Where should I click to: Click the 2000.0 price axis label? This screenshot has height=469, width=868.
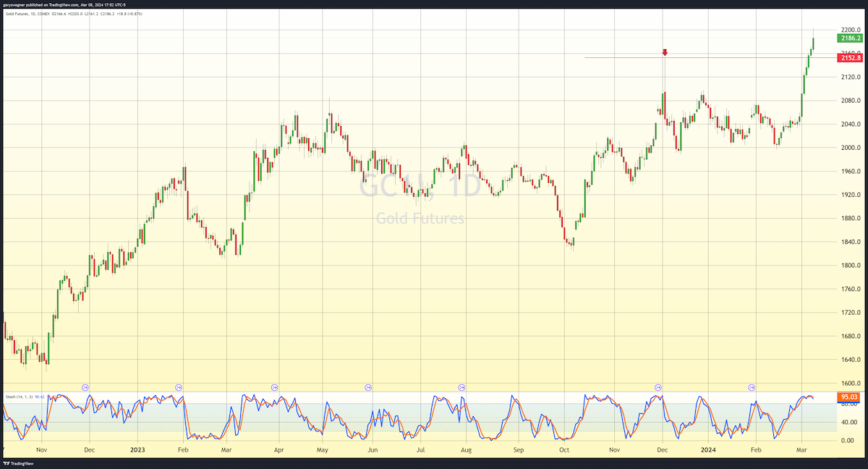coord(850,148)
